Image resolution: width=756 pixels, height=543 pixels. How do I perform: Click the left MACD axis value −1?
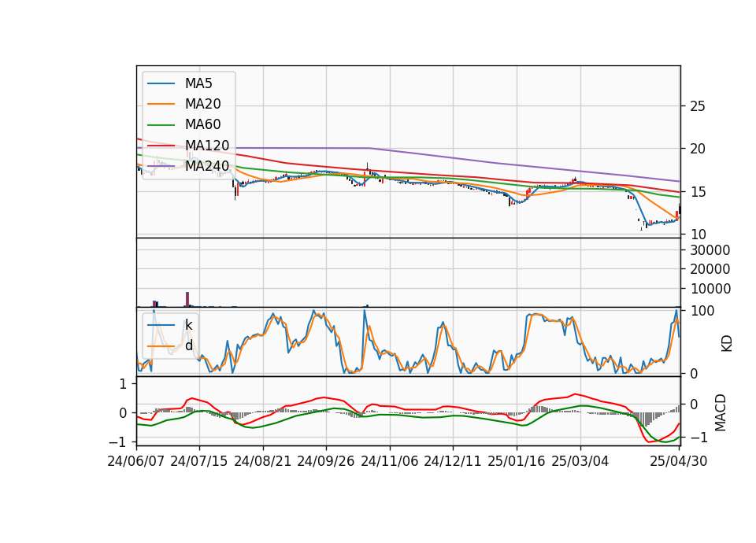(118, 441)
